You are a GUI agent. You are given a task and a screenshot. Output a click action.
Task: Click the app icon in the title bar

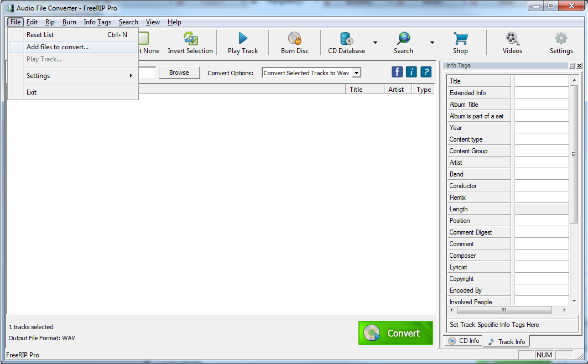(x=10, y=8)
